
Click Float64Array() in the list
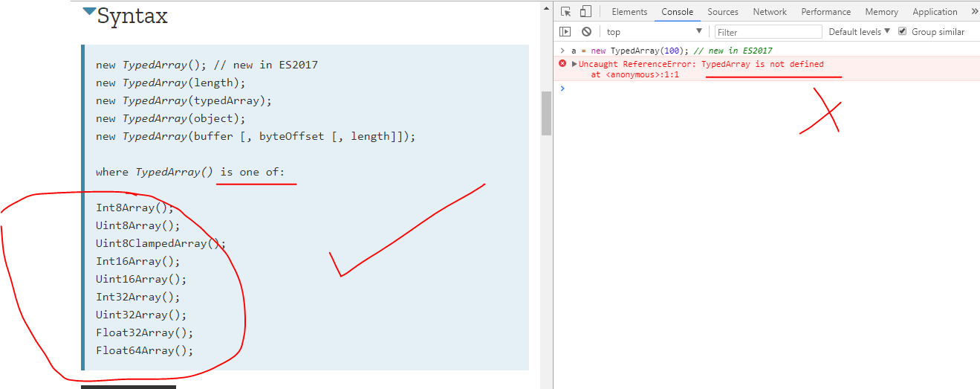click(x=144, y=350)
